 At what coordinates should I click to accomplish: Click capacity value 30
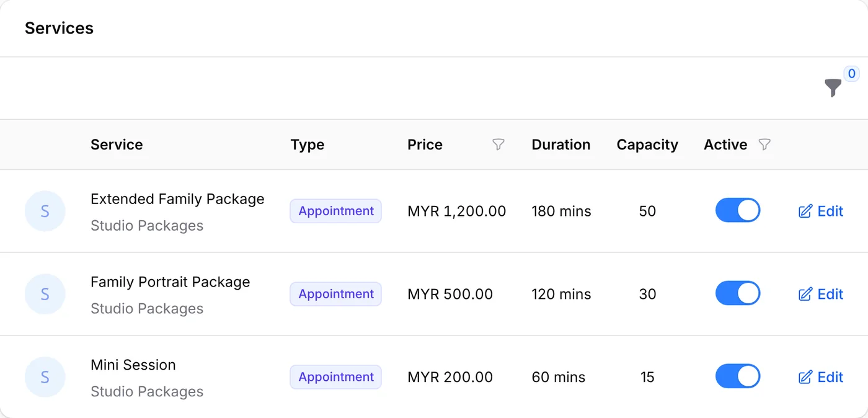pyautogui.click(x=647, y=295)
